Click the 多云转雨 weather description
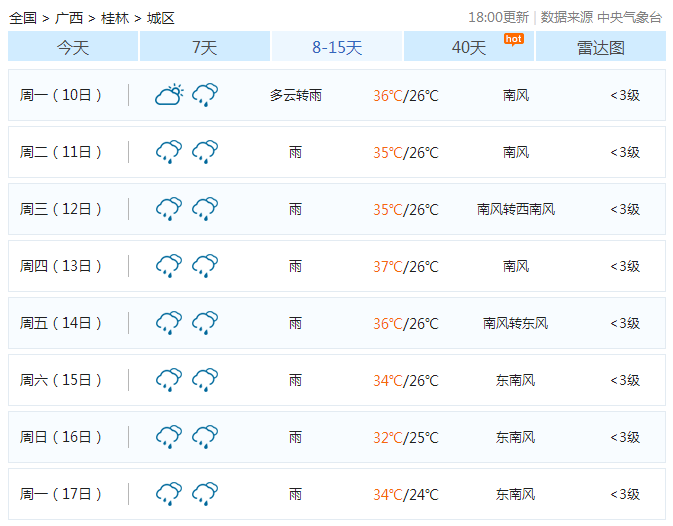 296,95
